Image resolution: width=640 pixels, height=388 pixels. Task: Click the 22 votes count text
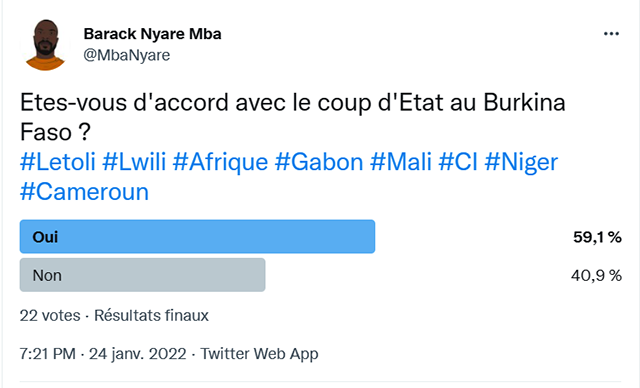click(50, 315)
